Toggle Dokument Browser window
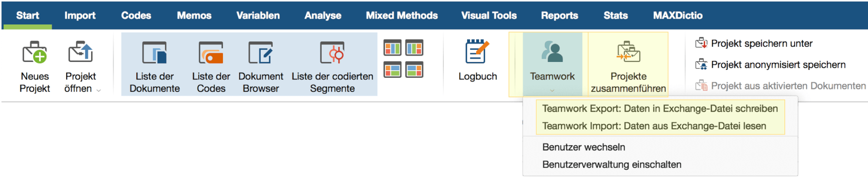This screenshot has width=868, height=178. pyautogui.click(x=261, y=64)
